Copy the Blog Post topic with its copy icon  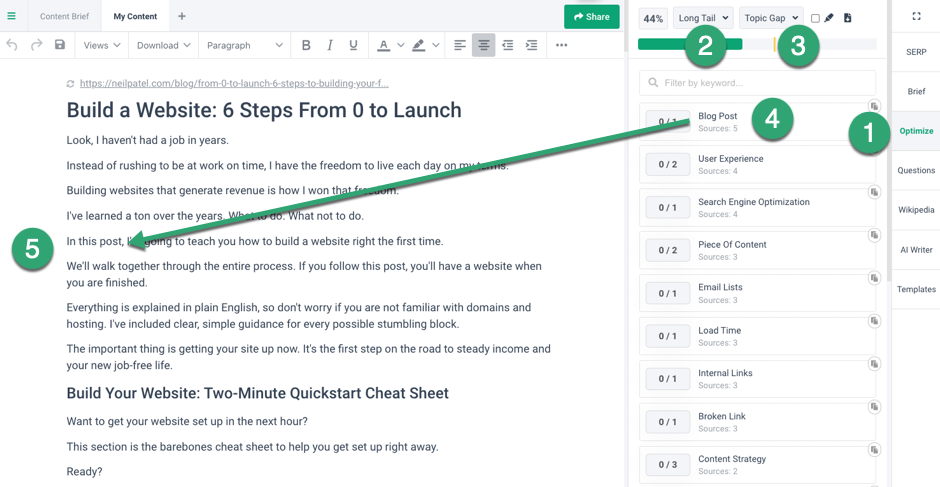coord(875,106)
